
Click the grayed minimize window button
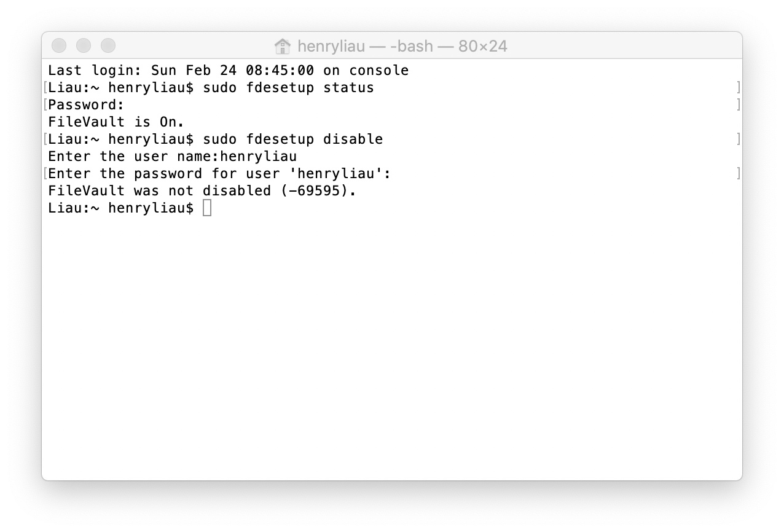(x=84, y=45)
